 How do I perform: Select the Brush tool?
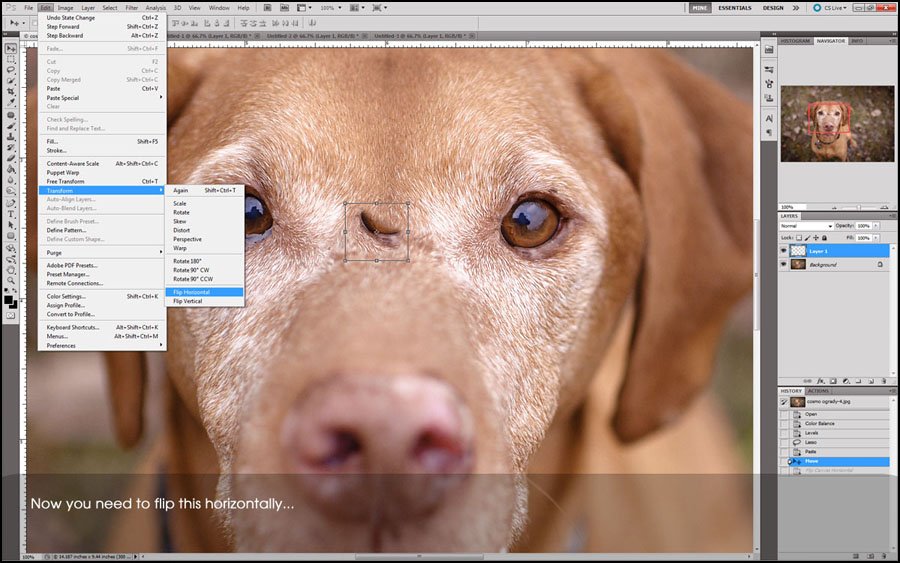(x=11, y=126)
